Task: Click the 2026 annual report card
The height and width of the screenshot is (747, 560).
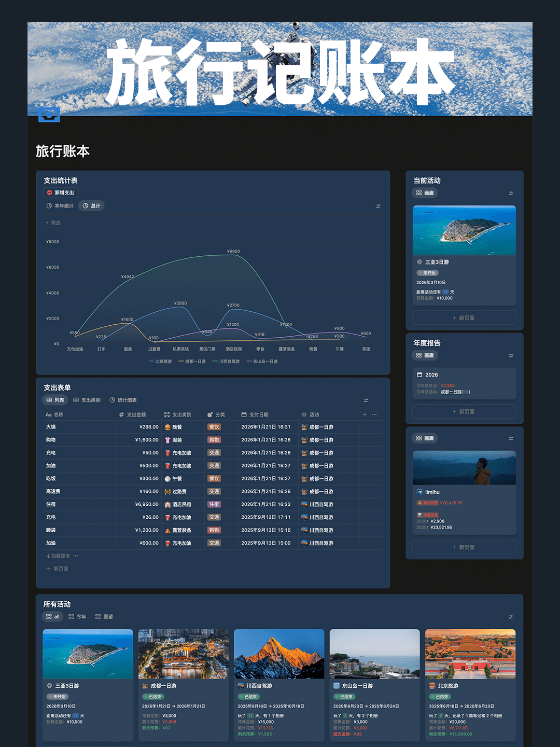Action: 464,383
